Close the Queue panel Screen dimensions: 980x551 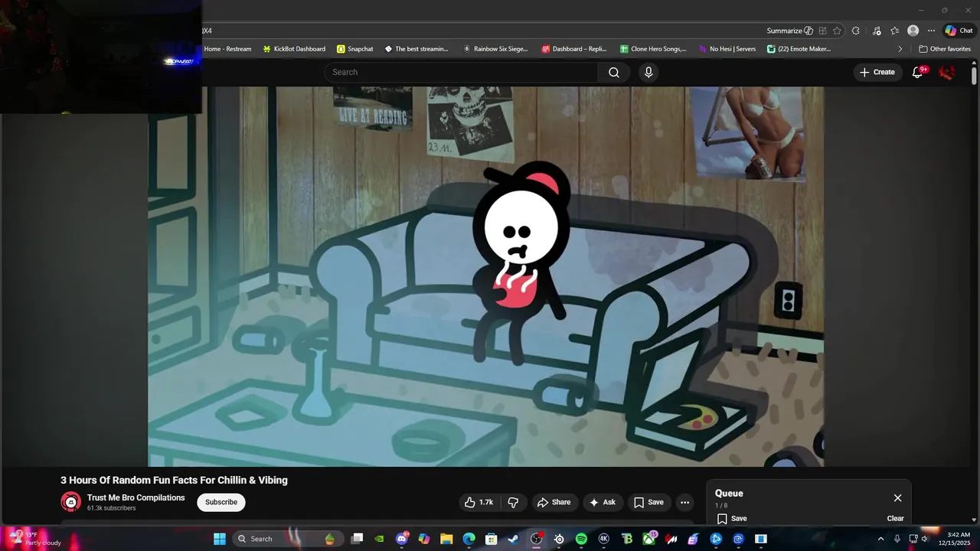[897, 498]
